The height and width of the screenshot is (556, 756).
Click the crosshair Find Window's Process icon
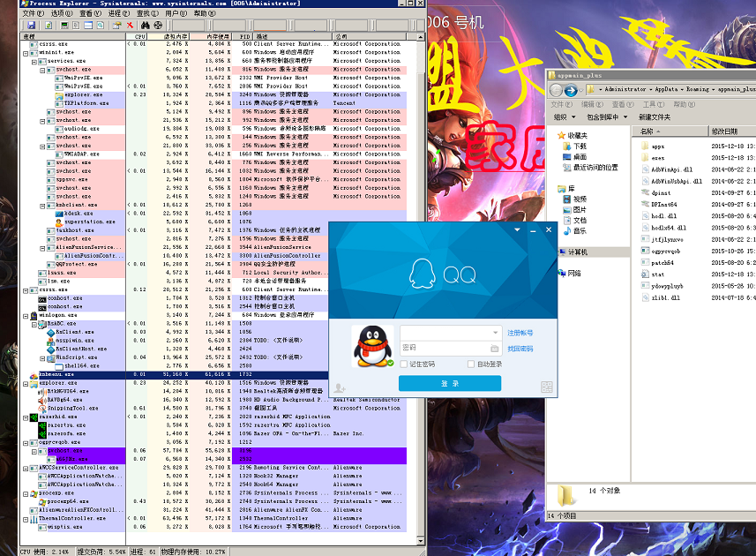tap(158, 25)
